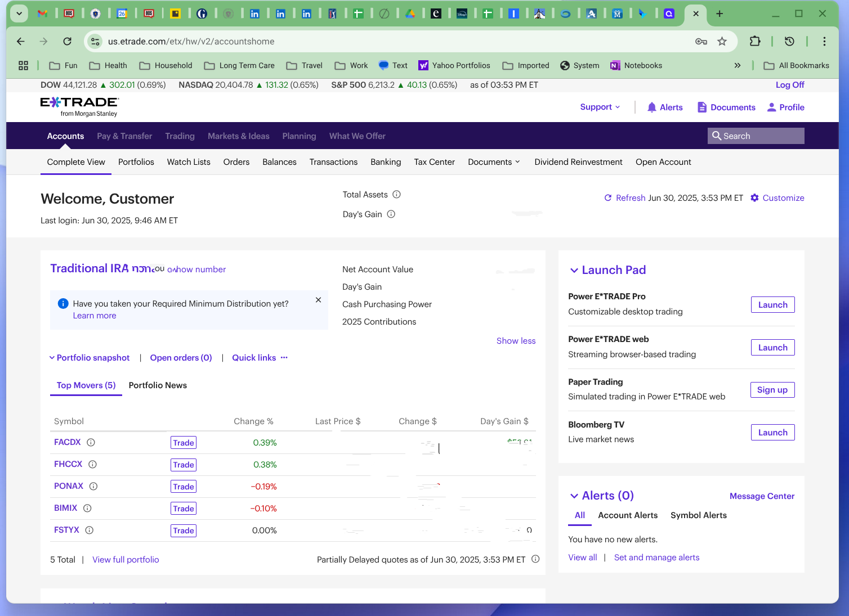
Task: Open the Trading menu
Action: 180,136
